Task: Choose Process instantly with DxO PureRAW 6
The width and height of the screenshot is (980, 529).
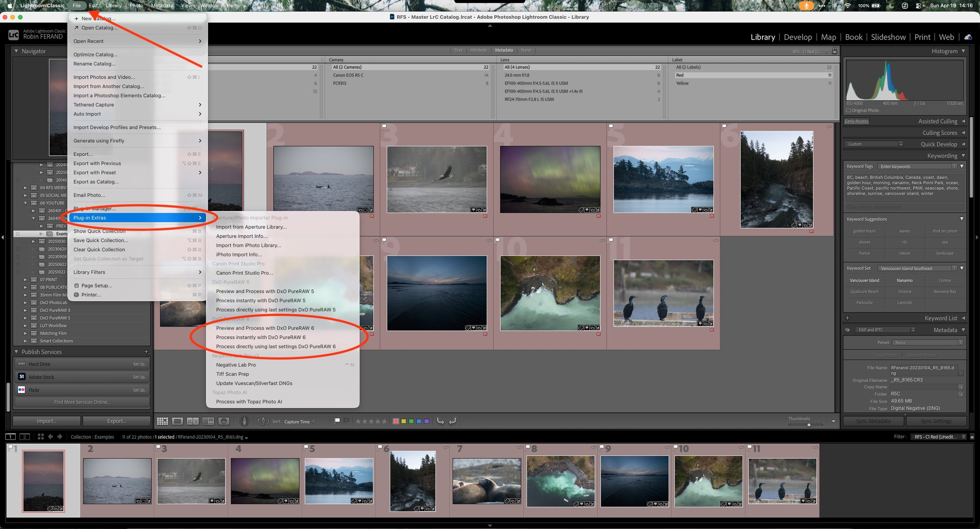Action: 261,337
